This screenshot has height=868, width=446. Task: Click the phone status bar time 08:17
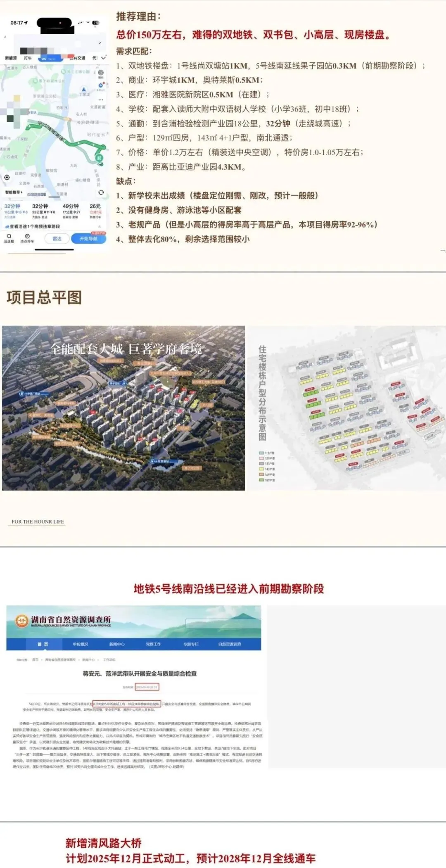pyautogui.click(x=17, y=23)
